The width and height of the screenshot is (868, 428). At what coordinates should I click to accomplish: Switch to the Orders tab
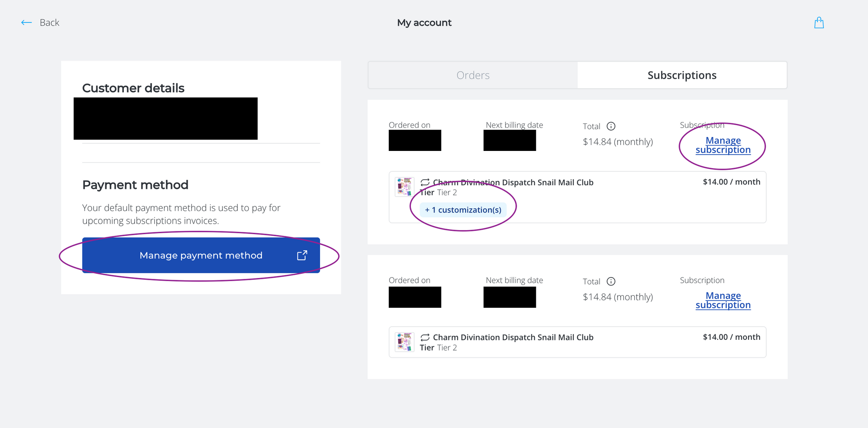(x=473, y=75)
